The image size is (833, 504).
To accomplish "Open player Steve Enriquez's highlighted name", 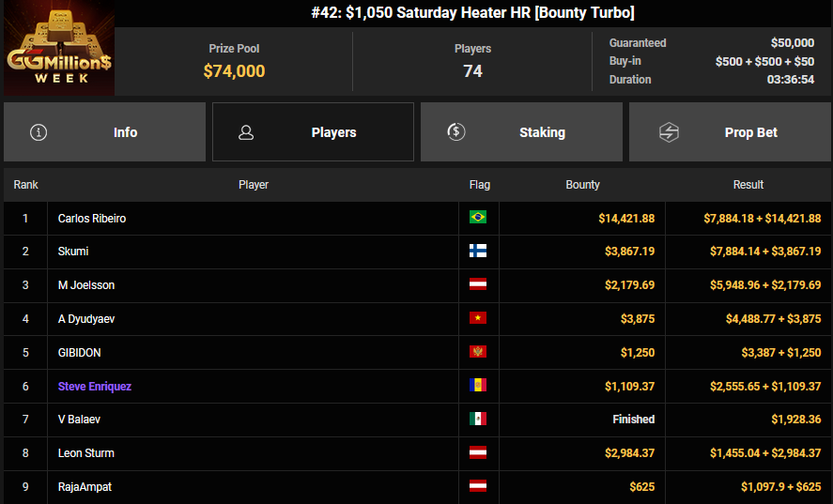I will [x=95, y=387].
